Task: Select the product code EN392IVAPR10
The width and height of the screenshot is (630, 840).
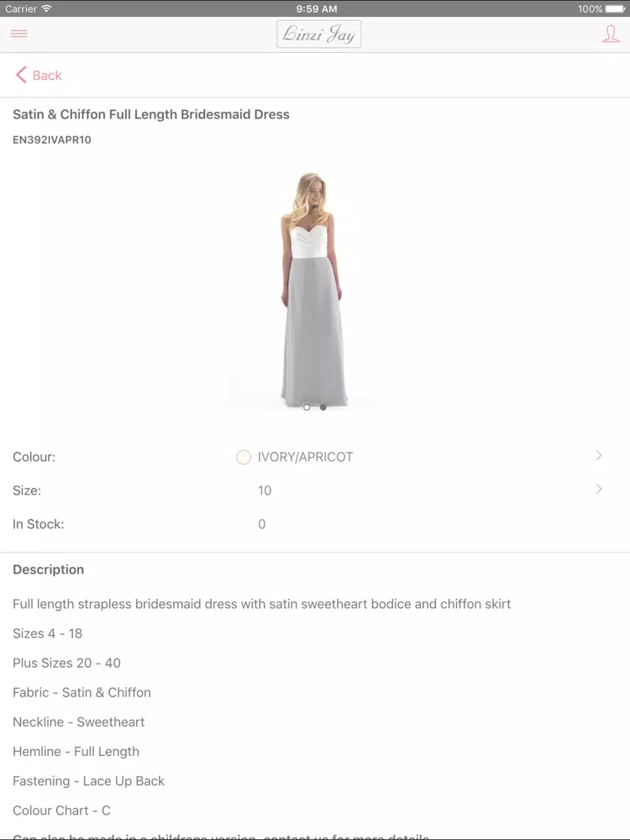Action: [52, 139]
